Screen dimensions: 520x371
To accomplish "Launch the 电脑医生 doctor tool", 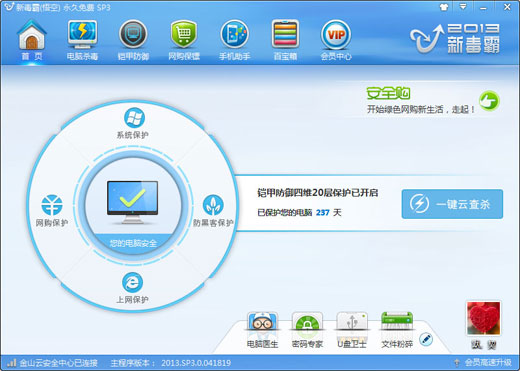I will coord(262,329).
